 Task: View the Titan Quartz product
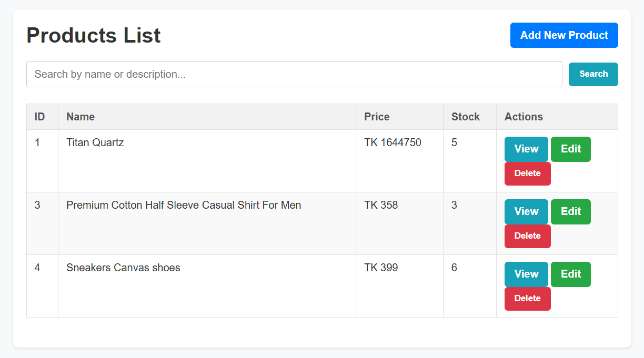coord(526,149)
